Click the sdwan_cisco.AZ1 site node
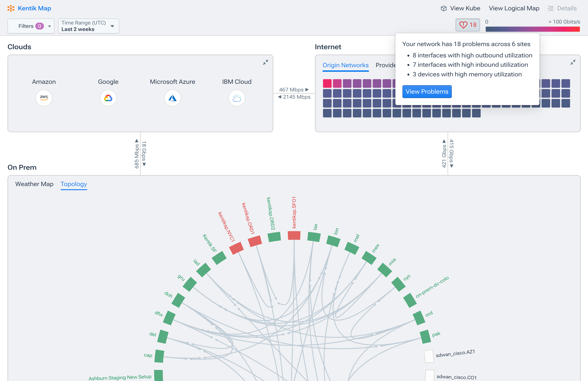588x381 pixels. (429, 356)
